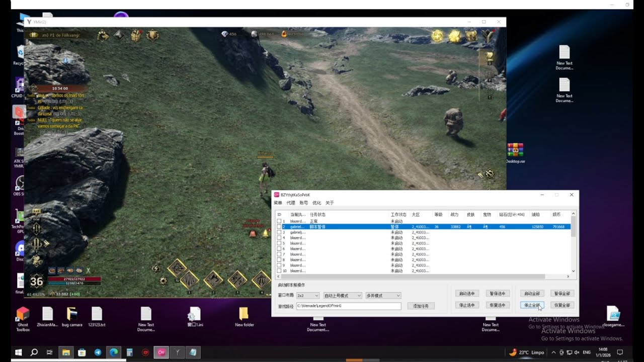
Task: Tick the checkbox for row ID 9
Action: (279, 265)
